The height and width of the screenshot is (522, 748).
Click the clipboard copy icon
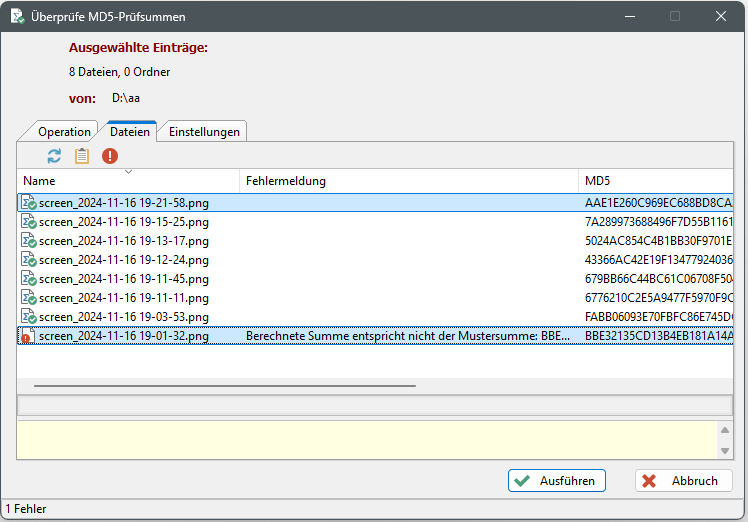(x=82, y=156)
